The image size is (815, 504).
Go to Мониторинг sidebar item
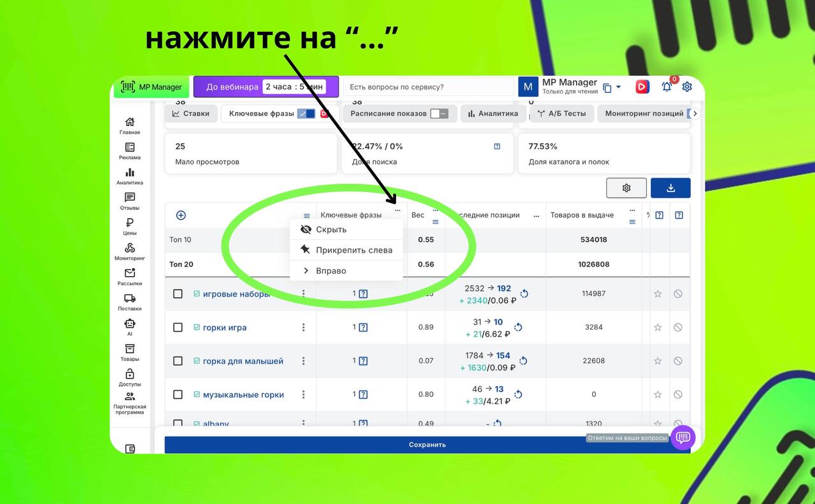pos(130,251)
